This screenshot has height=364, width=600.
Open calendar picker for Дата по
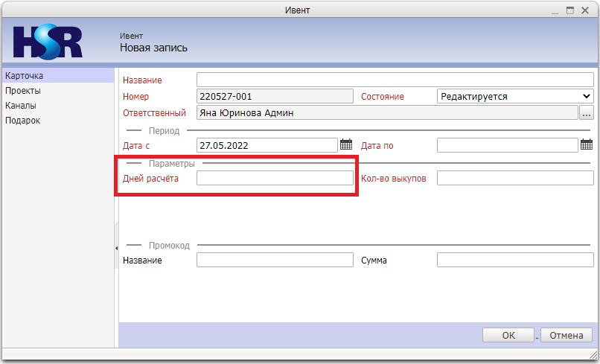tap(586, 144)
